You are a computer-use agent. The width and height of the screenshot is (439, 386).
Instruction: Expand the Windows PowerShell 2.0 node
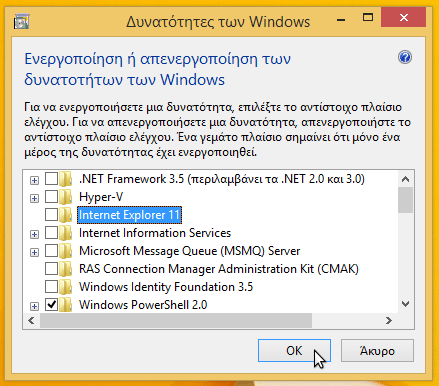click(34, 306)
